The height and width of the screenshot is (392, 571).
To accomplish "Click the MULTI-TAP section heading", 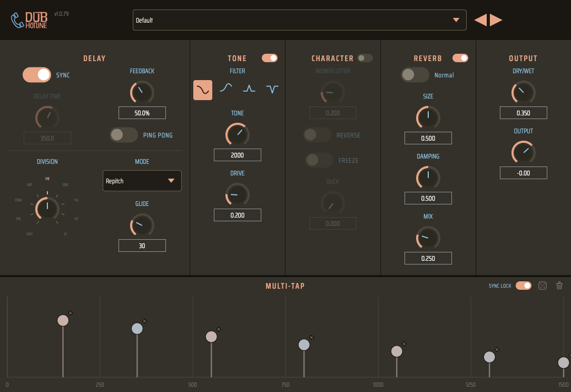I will point(285,286).
